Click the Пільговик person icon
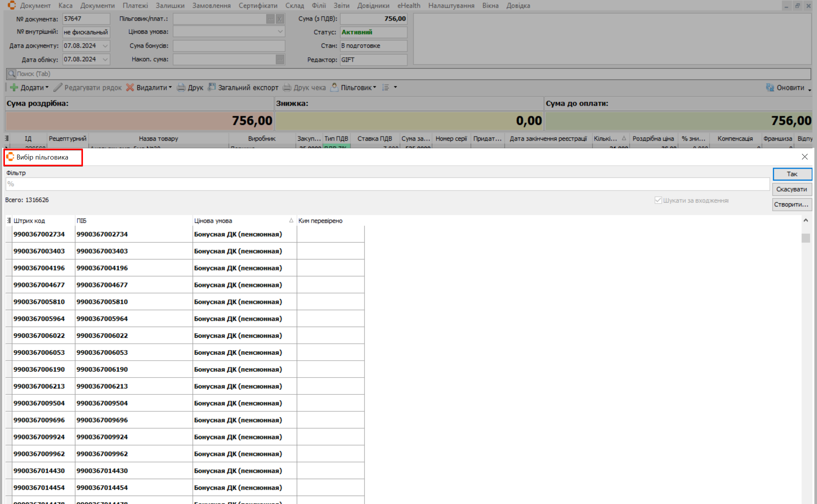This screenshot has width=817, height=504. 334,87
